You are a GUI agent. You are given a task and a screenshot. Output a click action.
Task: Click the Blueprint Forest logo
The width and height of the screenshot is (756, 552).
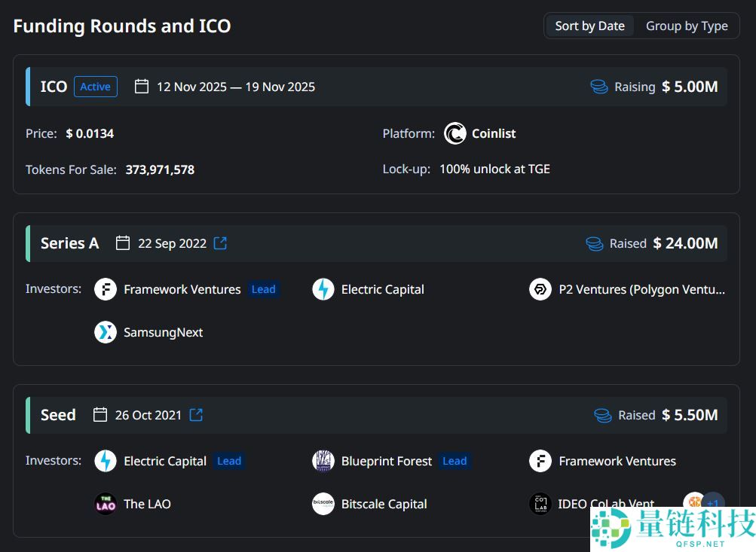(323, 461)
